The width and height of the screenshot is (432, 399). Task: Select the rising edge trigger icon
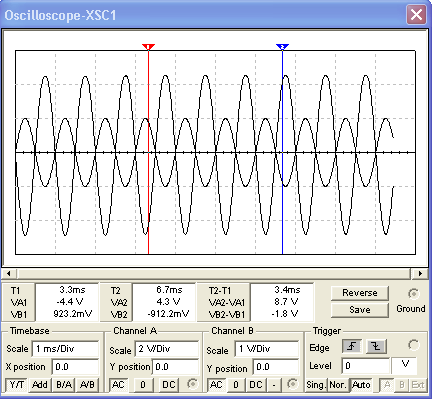coord(352,347)
